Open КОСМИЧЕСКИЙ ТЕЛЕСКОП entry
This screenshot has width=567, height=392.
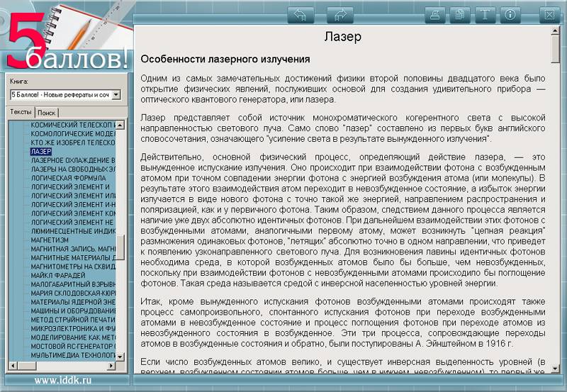tap(73, 125)
